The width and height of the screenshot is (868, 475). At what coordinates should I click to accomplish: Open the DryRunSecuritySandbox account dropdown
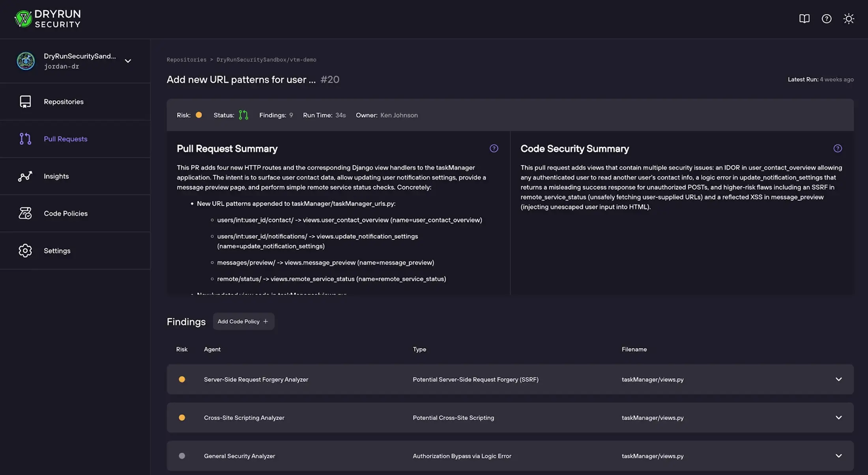pos(127,61)
